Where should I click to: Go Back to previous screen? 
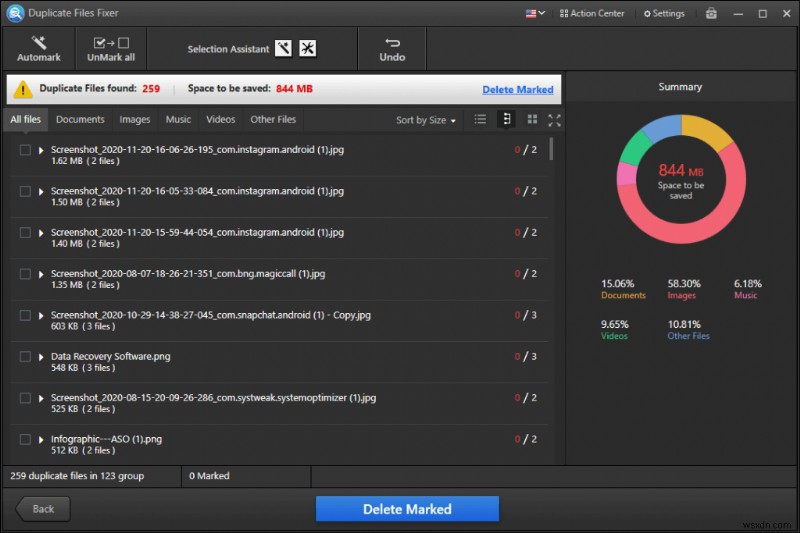pos(43,509)
